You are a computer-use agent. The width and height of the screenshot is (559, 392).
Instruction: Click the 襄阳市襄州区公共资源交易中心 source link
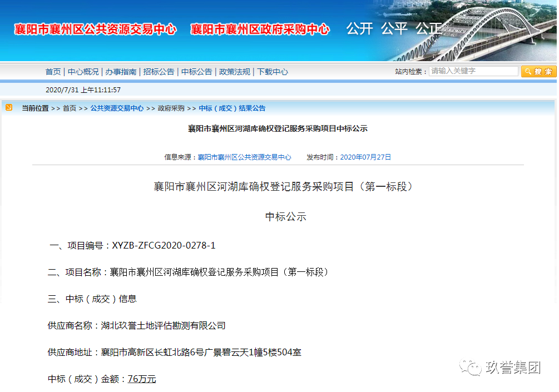coord(245,157)
